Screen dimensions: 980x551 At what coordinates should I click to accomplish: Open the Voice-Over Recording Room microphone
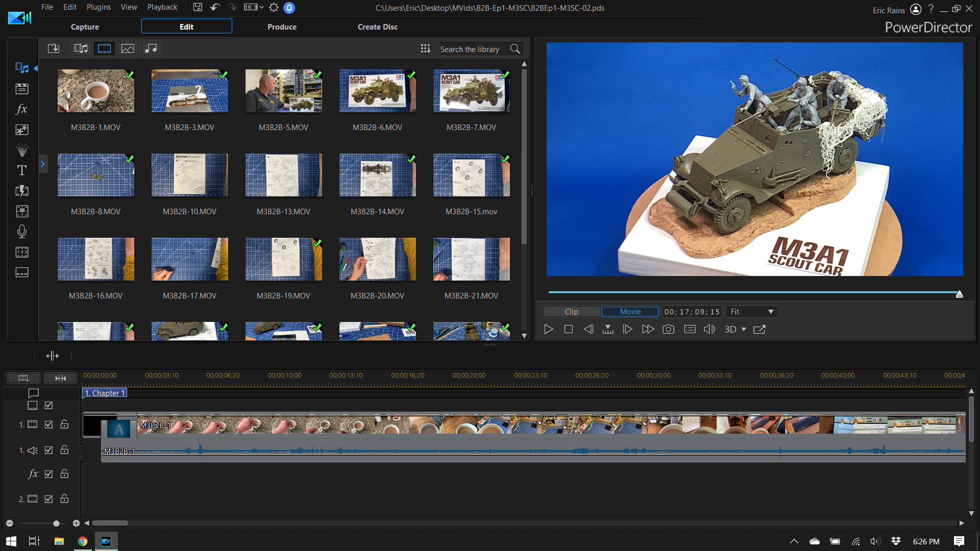click(22, 232)
